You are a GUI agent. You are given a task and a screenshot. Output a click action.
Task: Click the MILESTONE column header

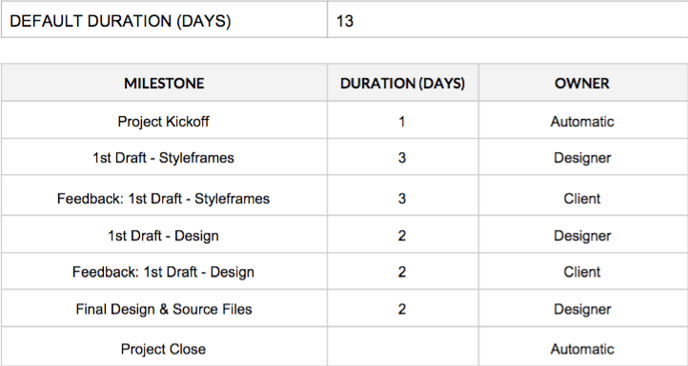[164, 83]
